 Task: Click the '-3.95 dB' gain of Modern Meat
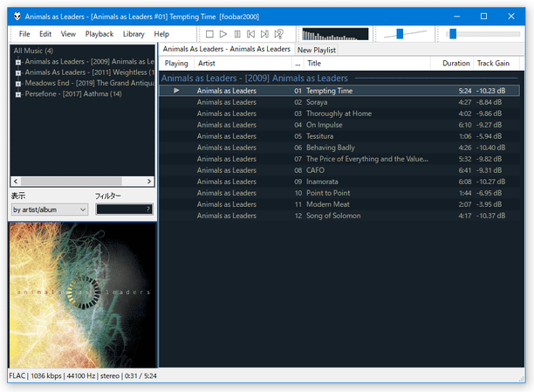(489, 204)
